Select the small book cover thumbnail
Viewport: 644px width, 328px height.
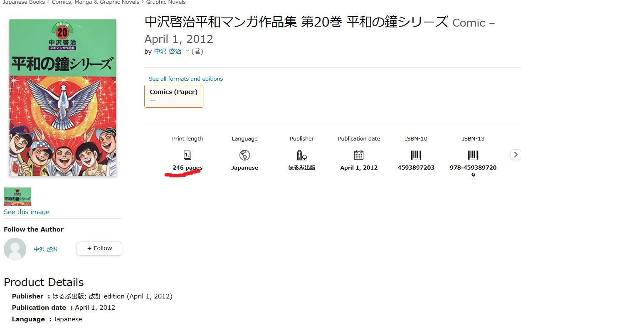coord(17,196)
